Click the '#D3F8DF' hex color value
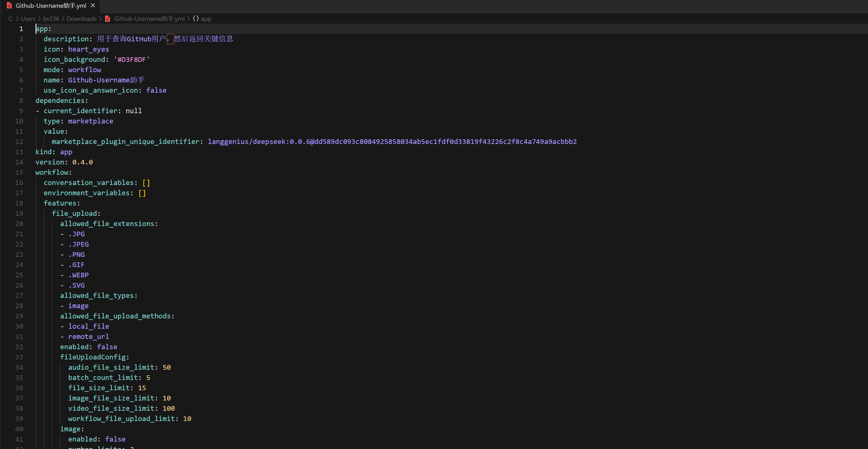This screenshot has width=868, height=449. tap(132, 60)
